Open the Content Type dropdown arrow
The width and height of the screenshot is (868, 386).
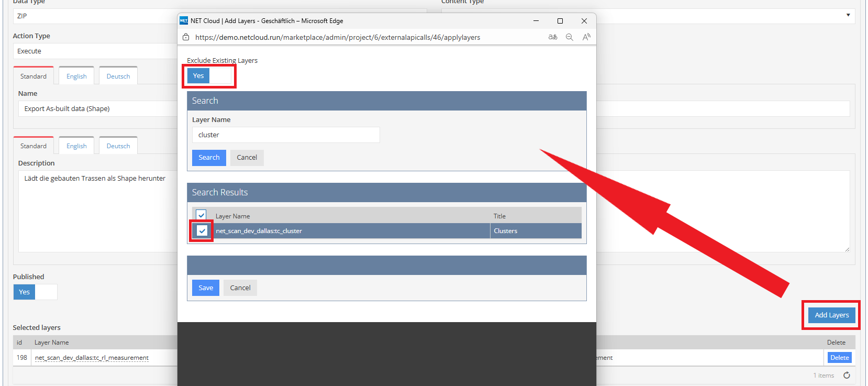click(848, 15)
